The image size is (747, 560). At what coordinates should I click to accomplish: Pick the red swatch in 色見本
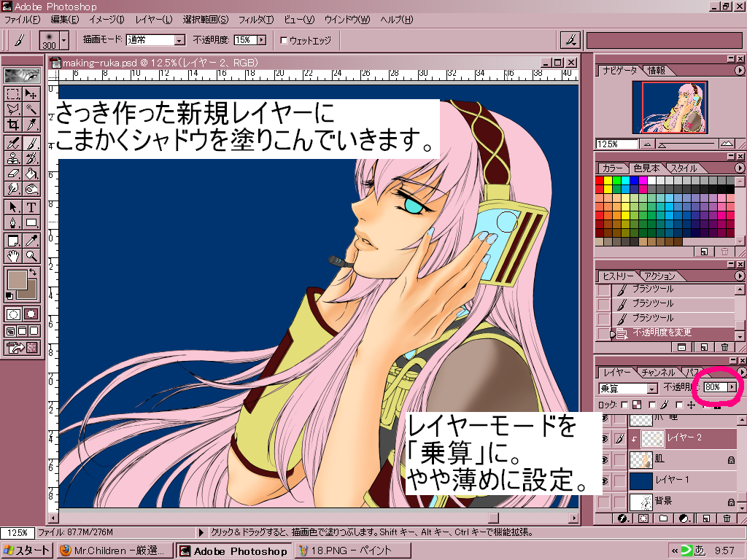point(600,181)
